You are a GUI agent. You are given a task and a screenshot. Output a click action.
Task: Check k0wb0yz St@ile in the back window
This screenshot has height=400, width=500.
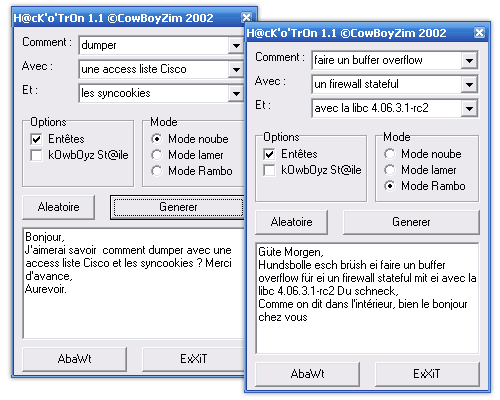coord(36,155)
